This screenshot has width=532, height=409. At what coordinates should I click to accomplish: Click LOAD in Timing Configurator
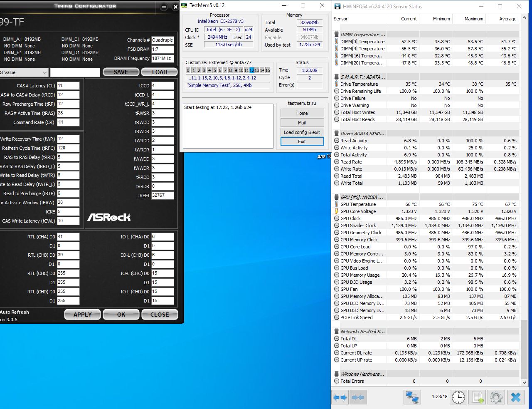point(160,72)
